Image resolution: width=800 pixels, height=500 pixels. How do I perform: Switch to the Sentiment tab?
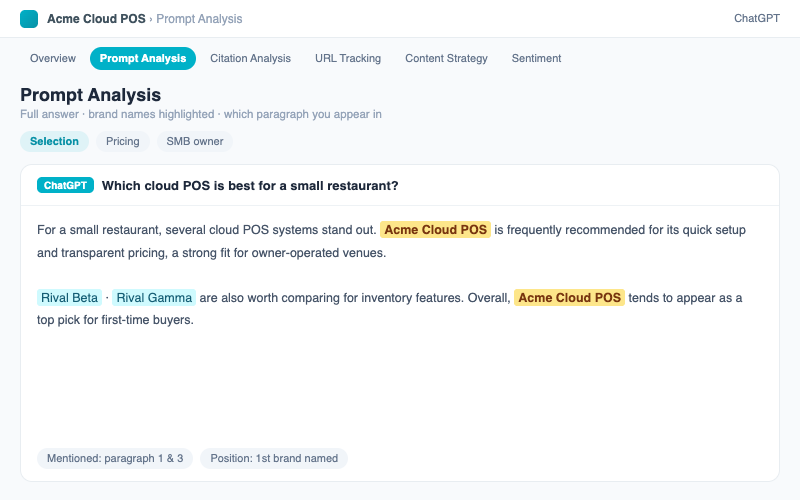(536, 58)
